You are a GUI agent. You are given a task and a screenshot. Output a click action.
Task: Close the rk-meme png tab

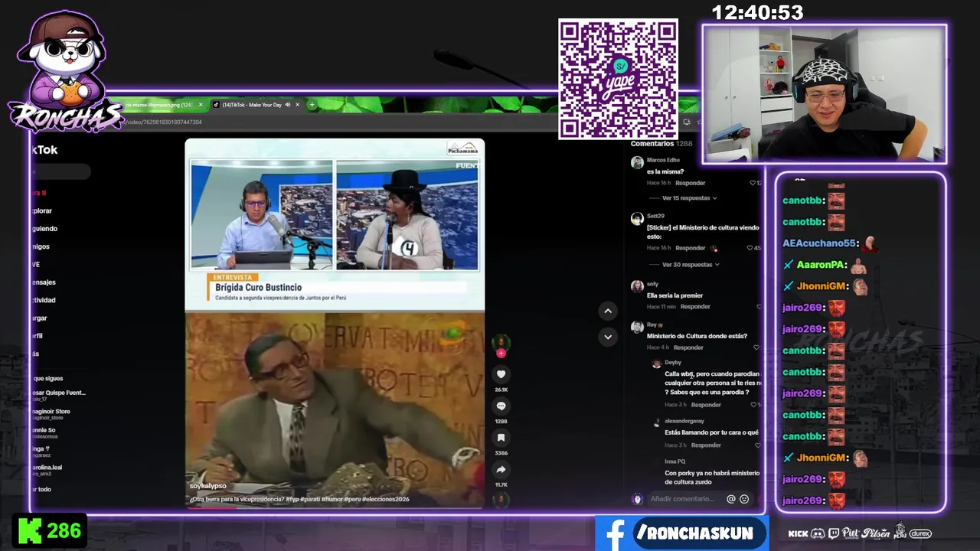(x=201, y=105)
